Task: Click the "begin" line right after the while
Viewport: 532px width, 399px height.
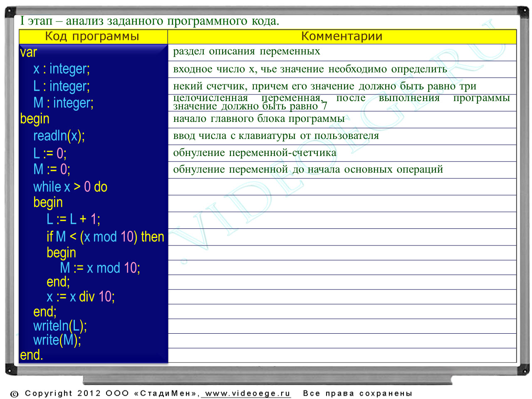Action: coord(48,203)
